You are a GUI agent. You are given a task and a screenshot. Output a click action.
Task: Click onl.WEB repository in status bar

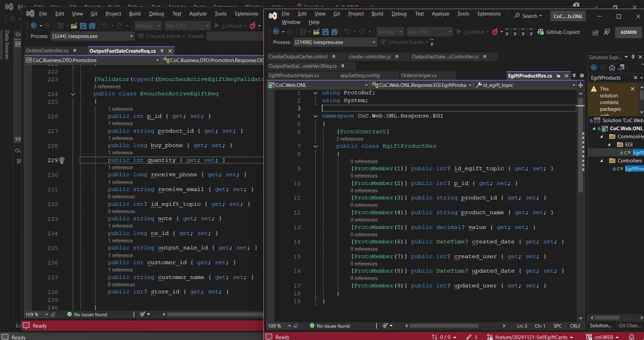pyautogui.click(x=602, y=337)
